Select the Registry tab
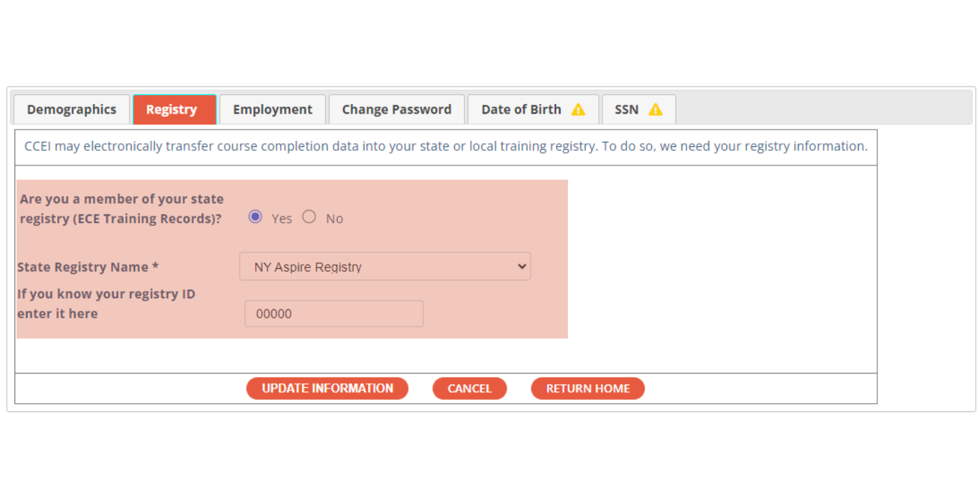Image resolution: width=980 pixels, height=501 pixels. click(172, 110)
